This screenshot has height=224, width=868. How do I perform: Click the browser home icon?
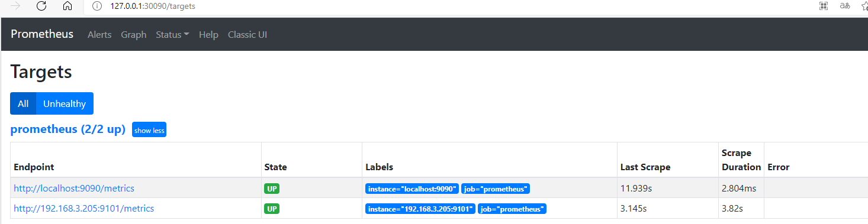click(67, 6)
